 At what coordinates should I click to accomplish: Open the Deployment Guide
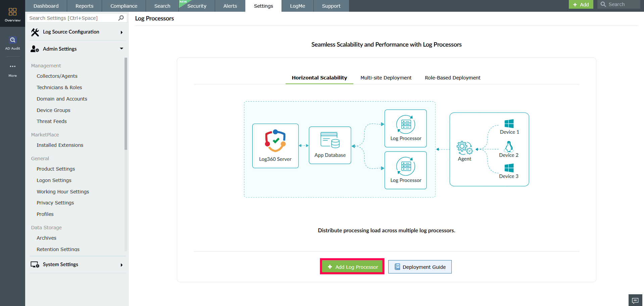pyautogui.click(x=420, y=267)
